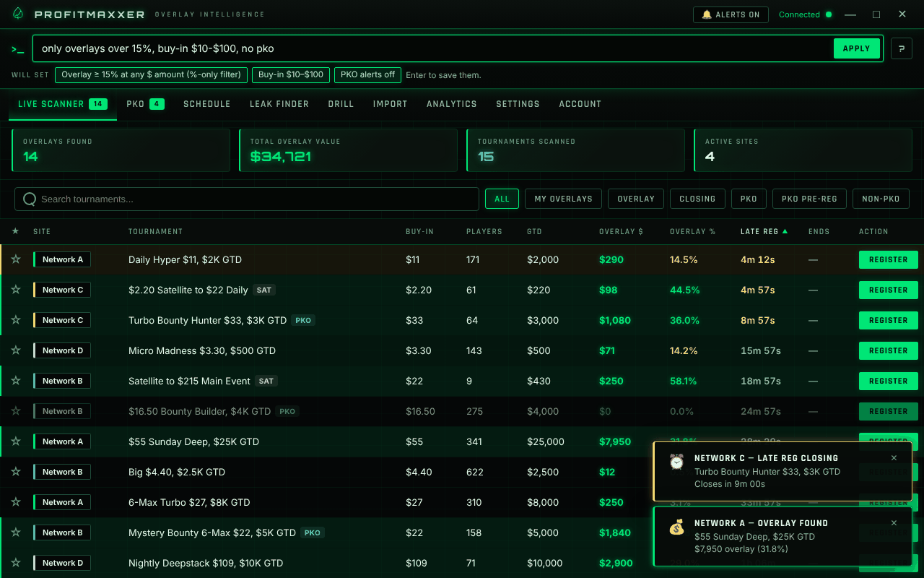Screen dimensions: 924x578
Task: Click the filter command input box
Action: (433, 48)
